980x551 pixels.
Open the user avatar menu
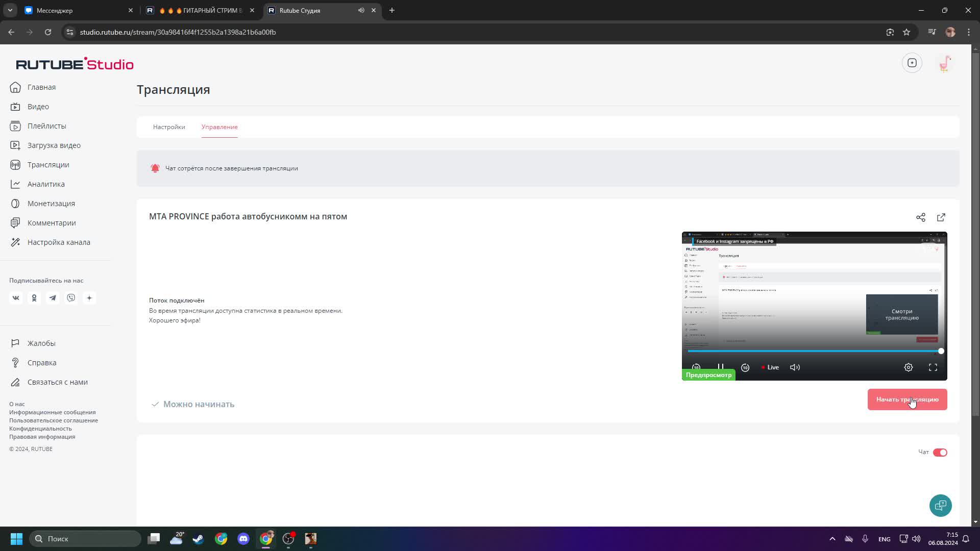[x=944, y=63]
